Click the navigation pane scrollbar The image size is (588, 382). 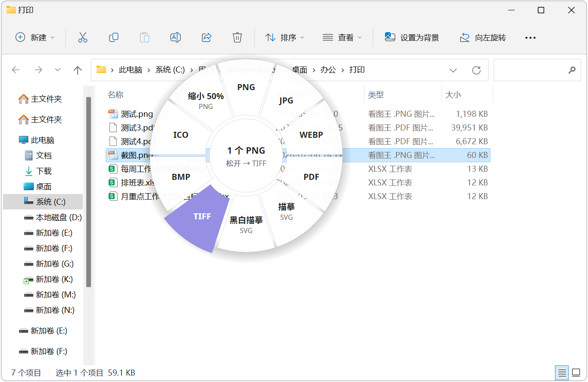coord(89,191)
